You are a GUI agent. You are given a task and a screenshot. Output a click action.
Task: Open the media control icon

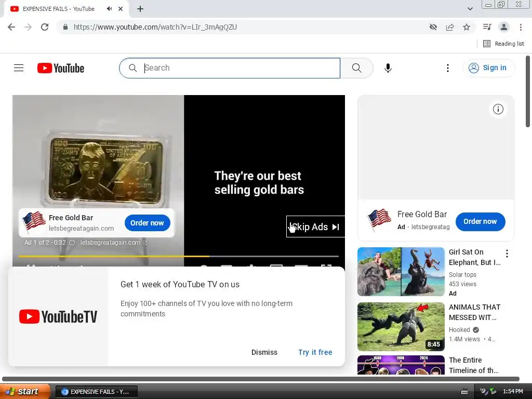tap(487, 27)
